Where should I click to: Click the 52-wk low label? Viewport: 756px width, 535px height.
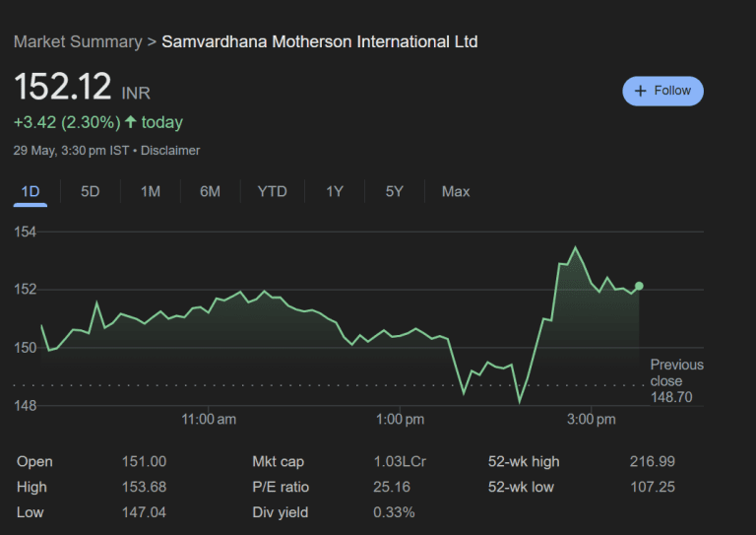click(x=521, y=488)
